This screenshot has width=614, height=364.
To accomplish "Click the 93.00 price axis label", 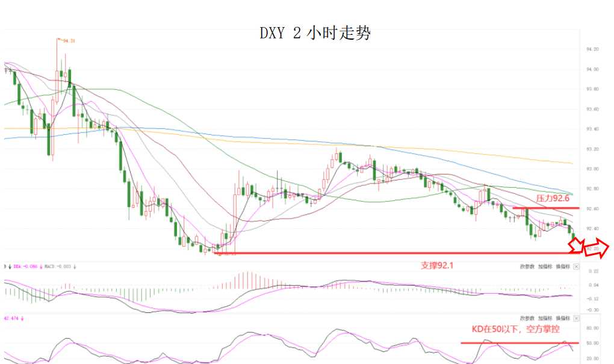I will tap(592, 169).
